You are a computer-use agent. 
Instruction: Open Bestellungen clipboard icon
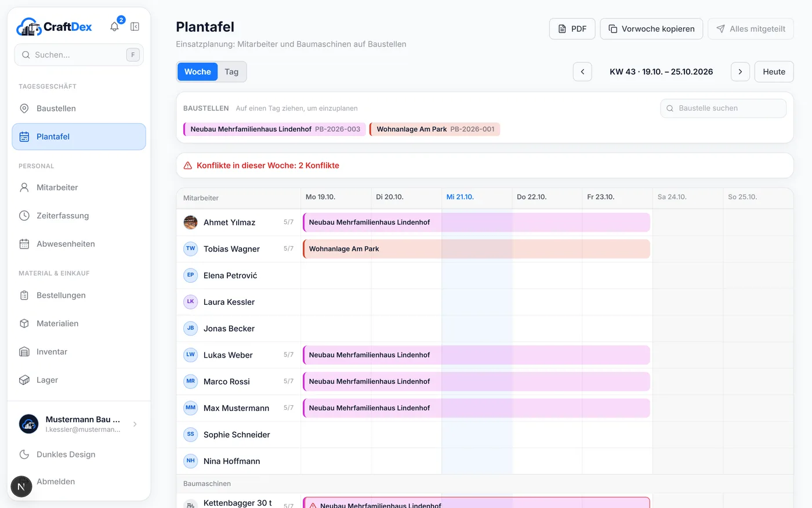click(x=24, y=296)
